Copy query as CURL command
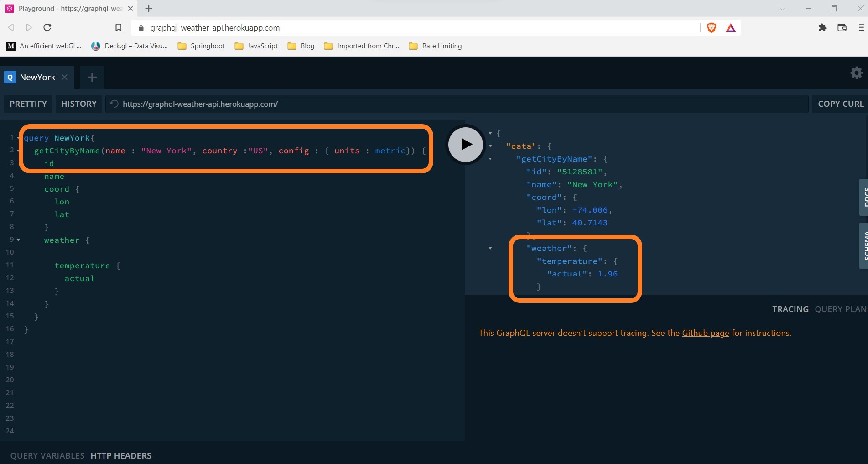The width and height of the screenshot is (868, 464). (840, 104)
